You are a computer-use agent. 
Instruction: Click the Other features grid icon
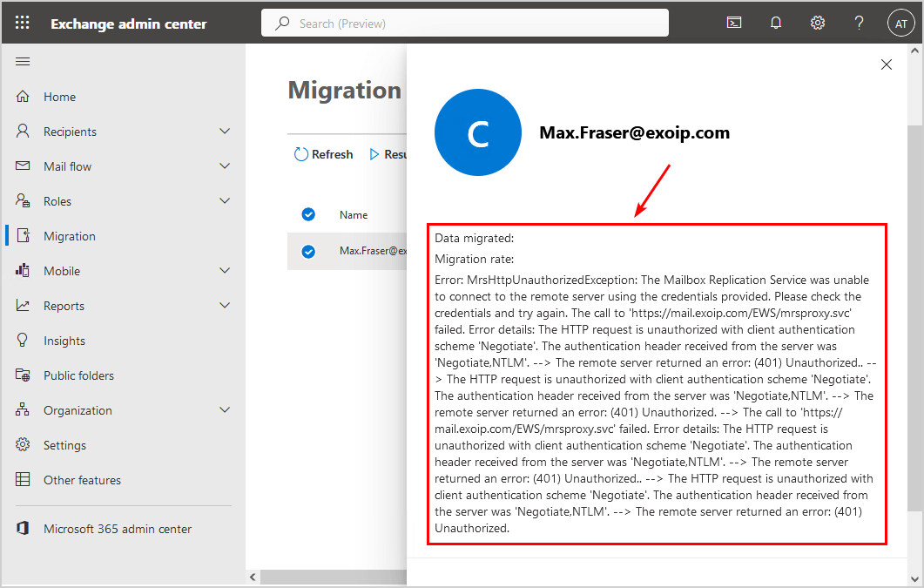[23, 479]
